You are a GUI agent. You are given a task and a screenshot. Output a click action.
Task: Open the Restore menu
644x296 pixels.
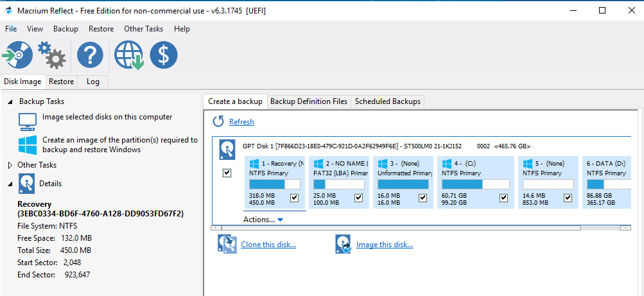click(x=101, y=29)
